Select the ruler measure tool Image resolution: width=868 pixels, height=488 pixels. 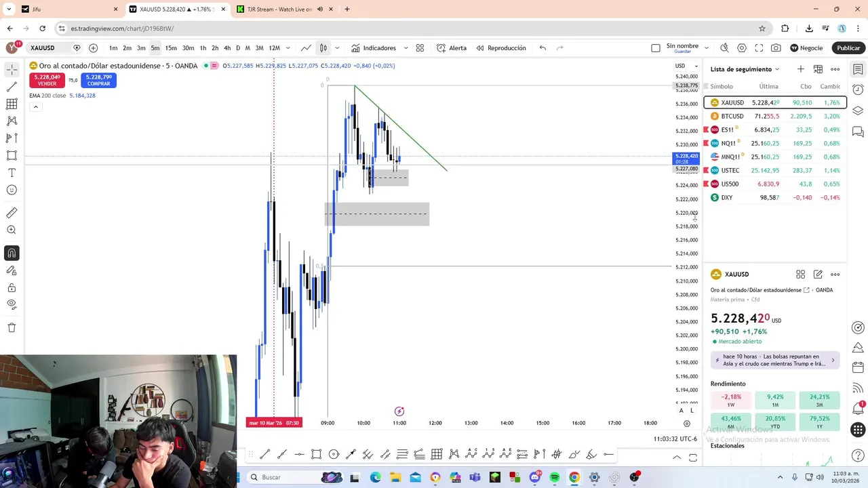(12, 213)
